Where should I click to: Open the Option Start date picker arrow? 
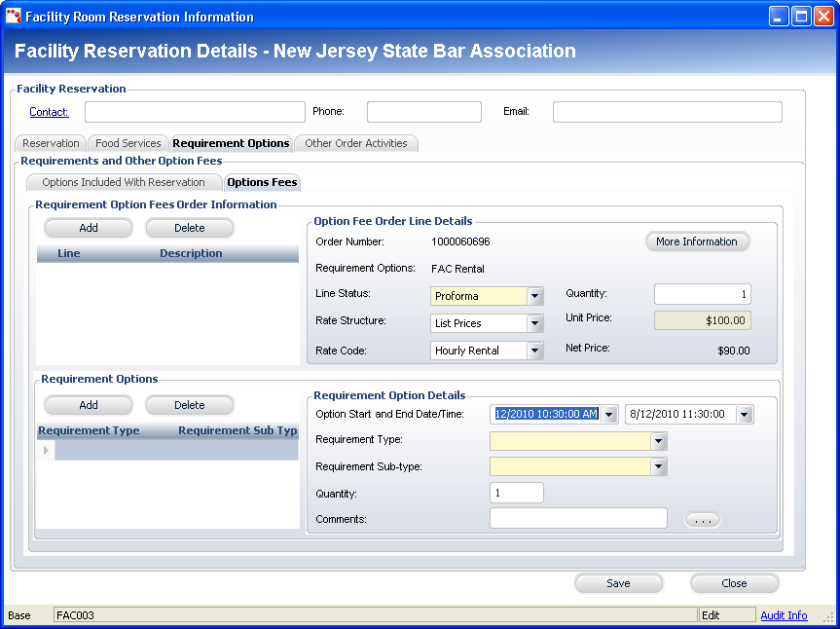[x=609, y=414]
